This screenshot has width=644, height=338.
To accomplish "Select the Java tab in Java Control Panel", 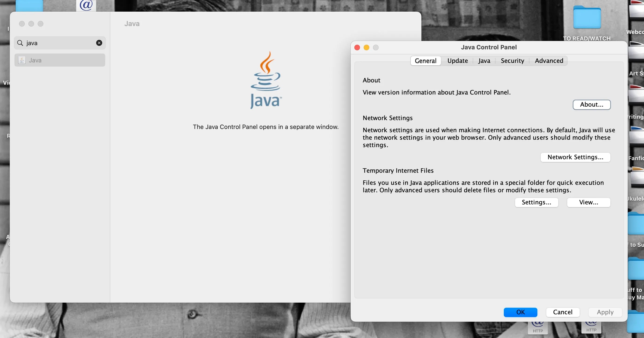I will pyautogui.click(x=484, y=61).
